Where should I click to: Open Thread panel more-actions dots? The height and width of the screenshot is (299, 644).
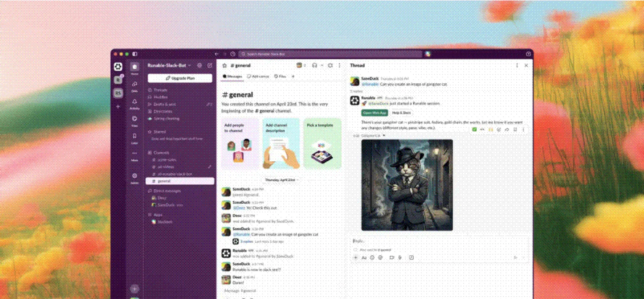pyautogui.click(x=517, y=65)
